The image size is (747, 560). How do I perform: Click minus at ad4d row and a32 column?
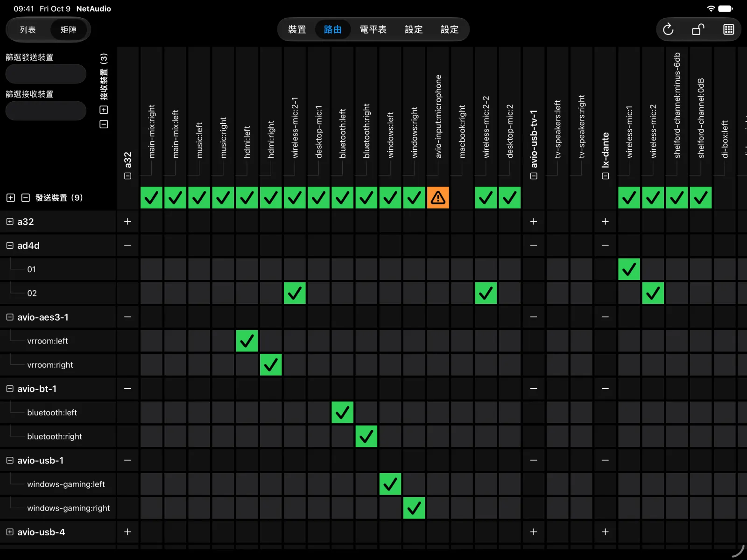127,245
